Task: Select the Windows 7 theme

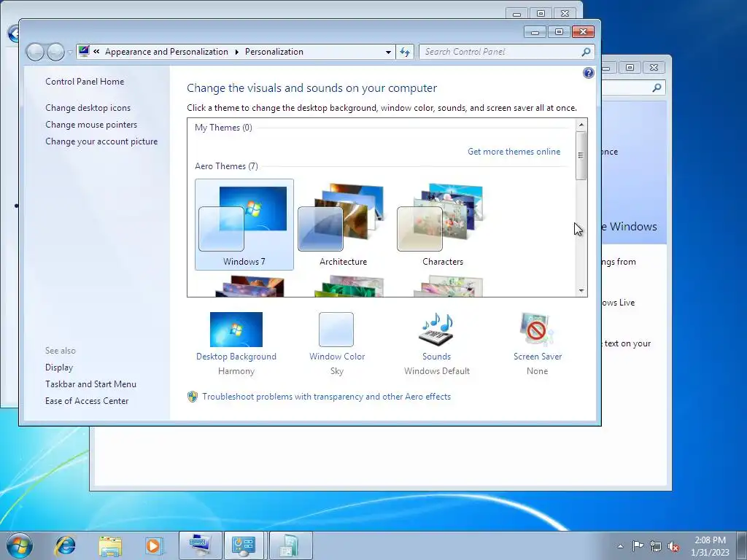Action: click(244, 225)
